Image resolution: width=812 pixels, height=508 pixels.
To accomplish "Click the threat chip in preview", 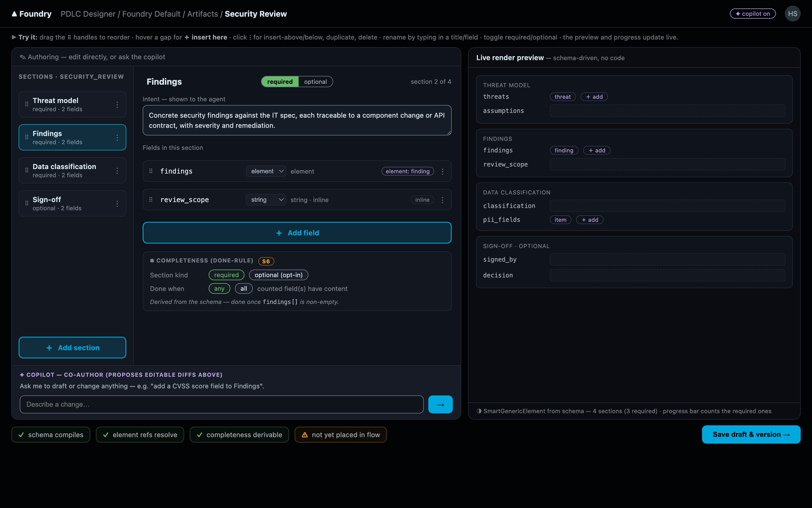I will coord(563,97).
